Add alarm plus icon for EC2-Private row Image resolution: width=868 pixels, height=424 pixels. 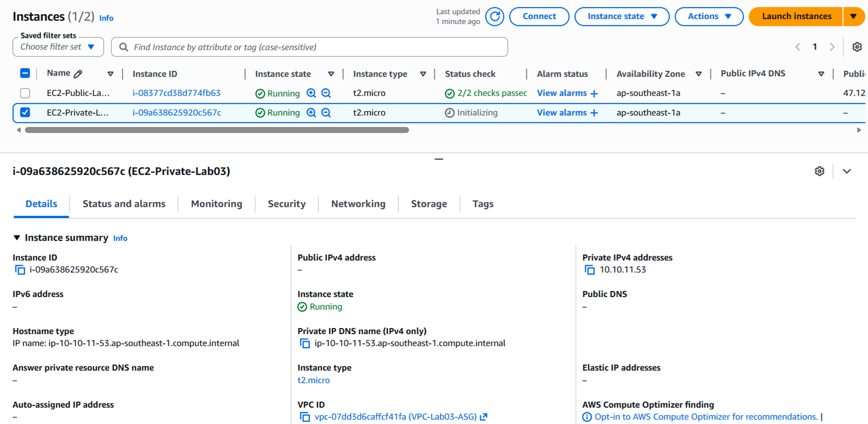594,113
